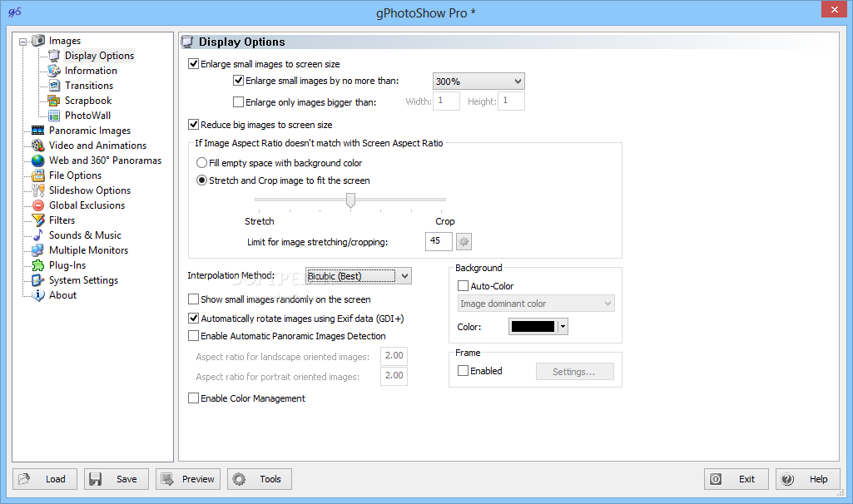Toggle Automatically rotate images using Exif data

[x=193, y=318]
